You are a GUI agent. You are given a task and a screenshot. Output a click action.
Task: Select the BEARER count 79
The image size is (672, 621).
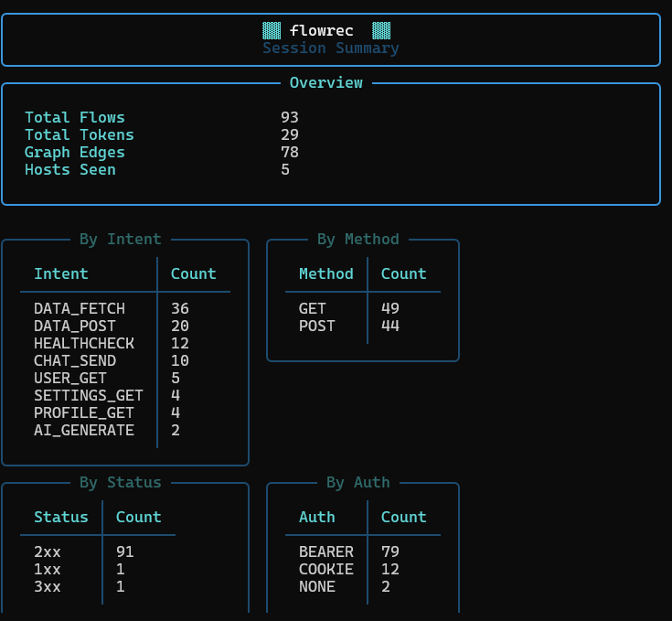pos(390,552)
